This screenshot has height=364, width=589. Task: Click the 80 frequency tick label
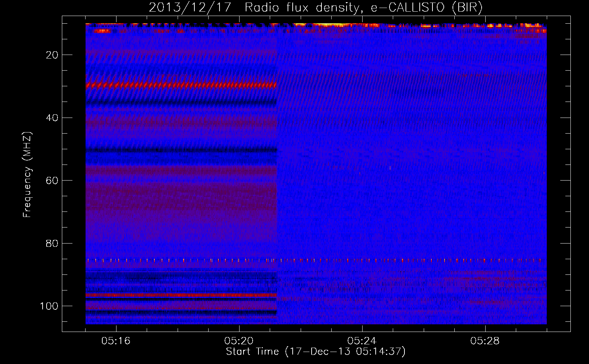[52, 243]
